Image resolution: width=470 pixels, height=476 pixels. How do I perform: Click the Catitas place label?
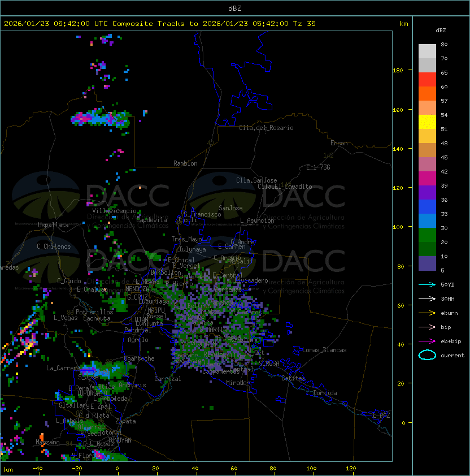pos(293,378)
